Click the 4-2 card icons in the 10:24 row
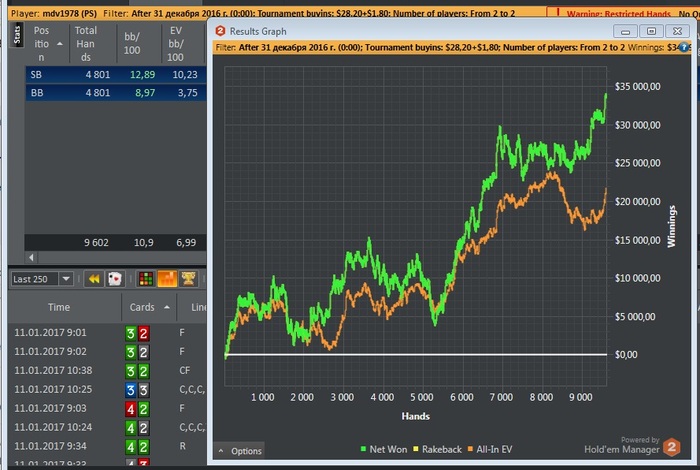Screen dimensions: 700x470 pos(137,428)
